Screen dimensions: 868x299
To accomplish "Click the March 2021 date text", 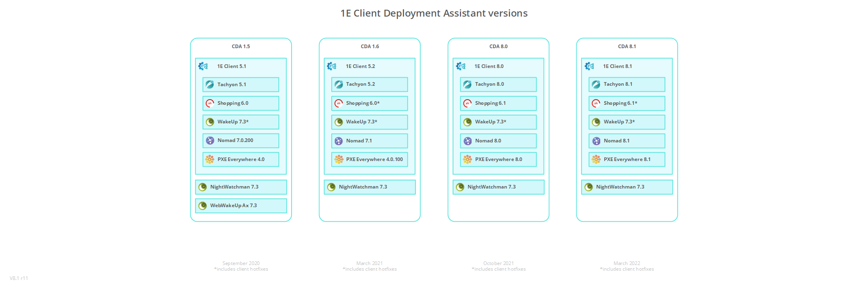I will point(369,263).
